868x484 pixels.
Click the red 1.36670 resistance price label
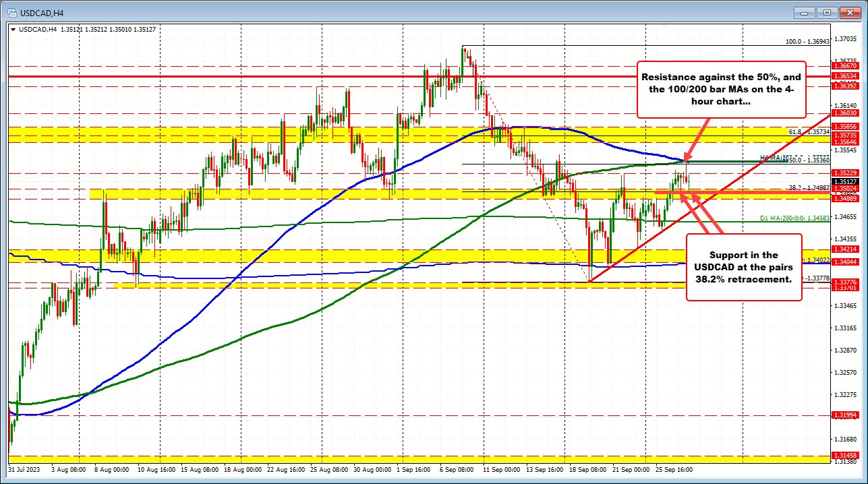pos(846,67)
